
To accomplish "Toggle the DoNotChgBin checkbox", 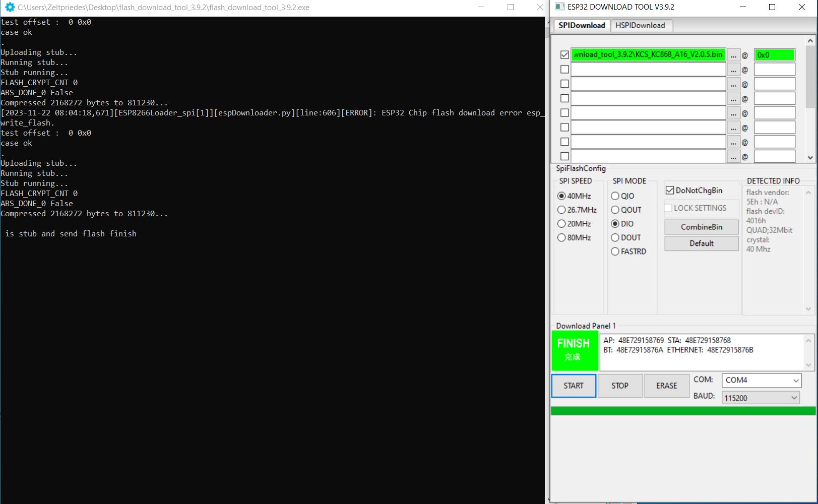I will [x=670, y=191].
